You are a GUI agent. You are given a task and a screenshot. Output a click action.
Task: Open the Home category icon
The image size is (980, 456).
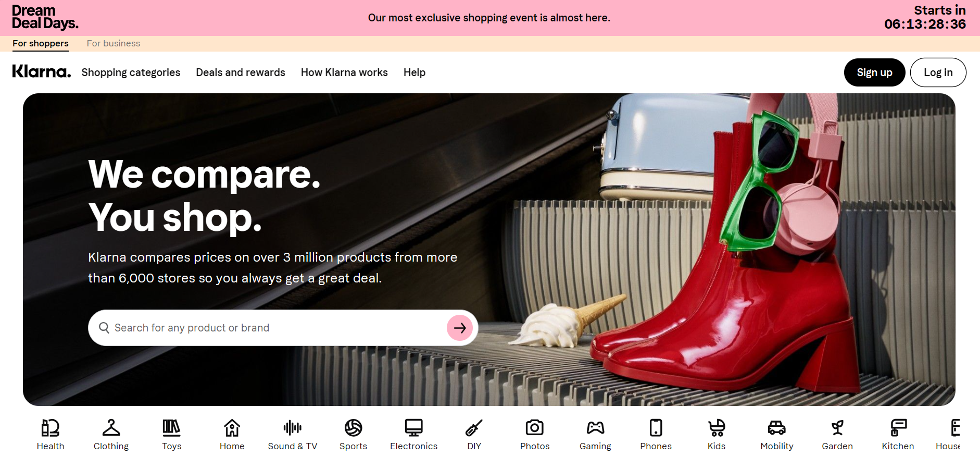coord(232,428)
